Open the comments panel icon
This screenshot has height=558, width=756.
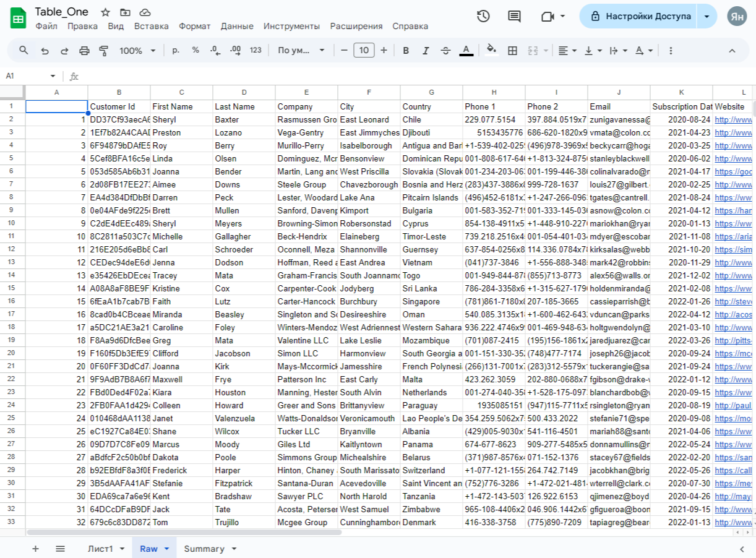click(x=514, y=17)
